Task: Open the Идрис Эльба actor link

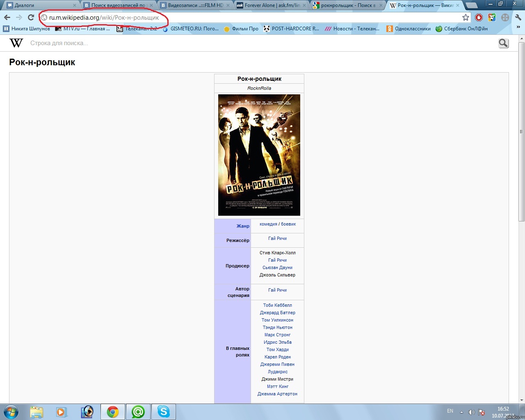Action: (x=277, y=342)
